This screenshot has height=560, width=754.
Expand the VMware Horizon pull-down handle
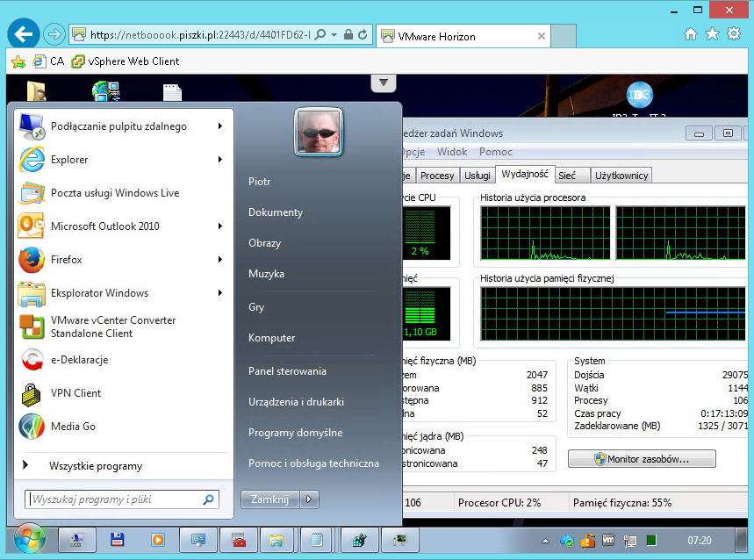pos(382,83)
